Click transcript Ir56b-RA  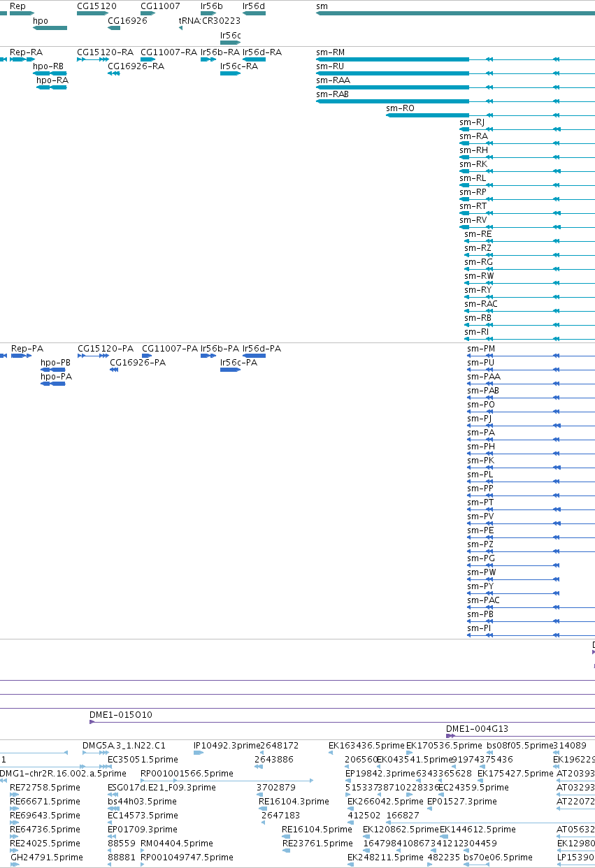click(220, 52)
